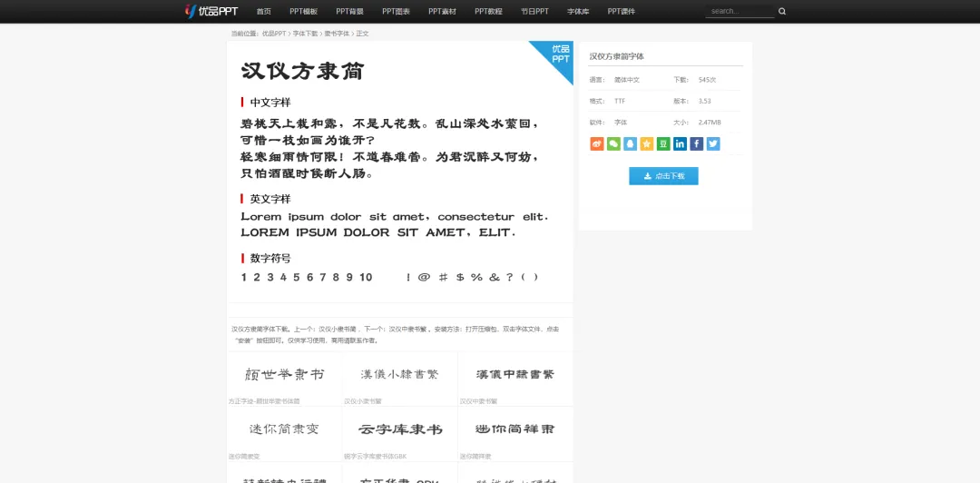The width and height of the screenshot is (980, 483).
Task: Open the 字体库 menu item
Action: (578, 11)
